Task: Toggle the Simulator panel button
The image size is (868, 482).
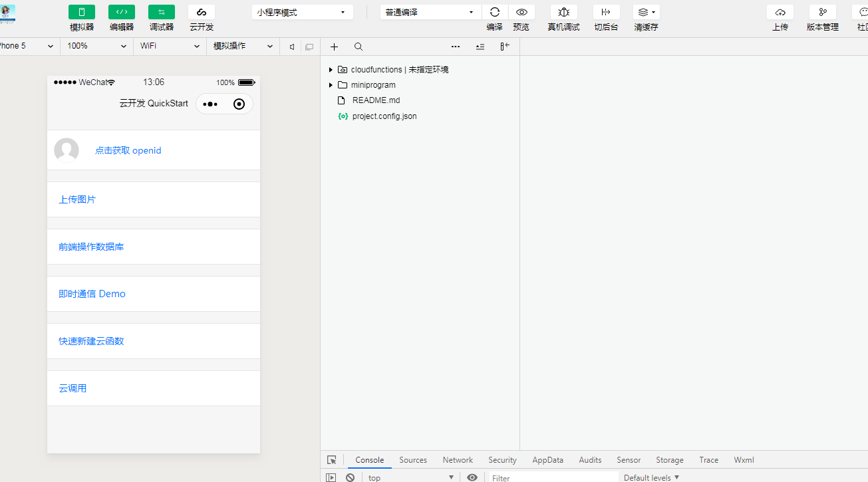Action: (82, 13)
